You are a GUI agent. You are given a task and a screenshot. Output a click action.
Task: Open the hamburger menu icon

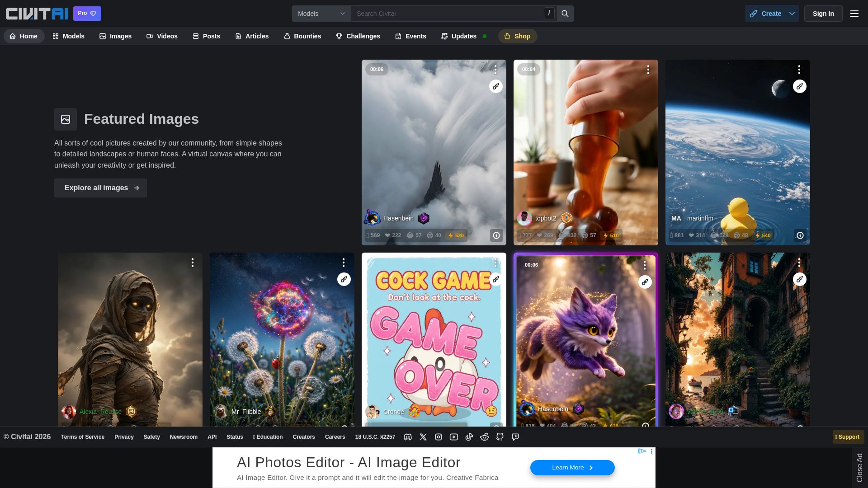(854, 14)
